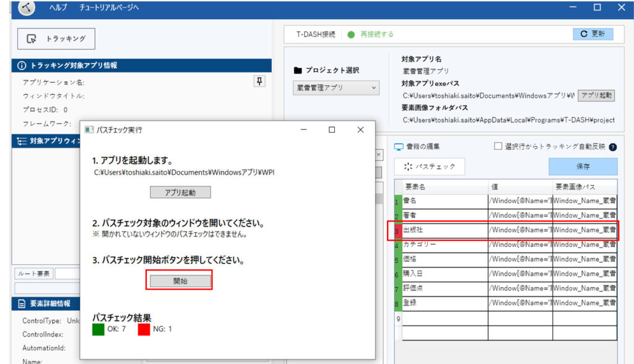Click the folder icon next to プロジェクト選択
This screenshot has width=634, height=364.
[298, 70]
